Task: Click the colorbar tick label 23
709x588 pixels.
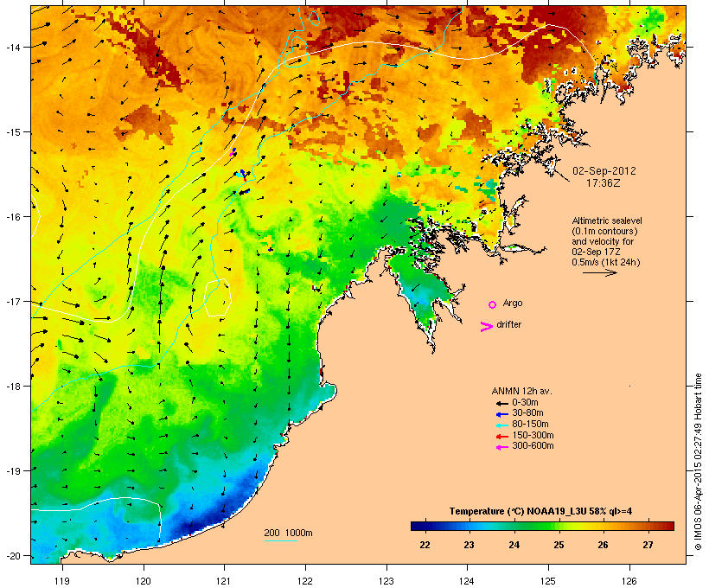Action: click(x=469, y=545)
